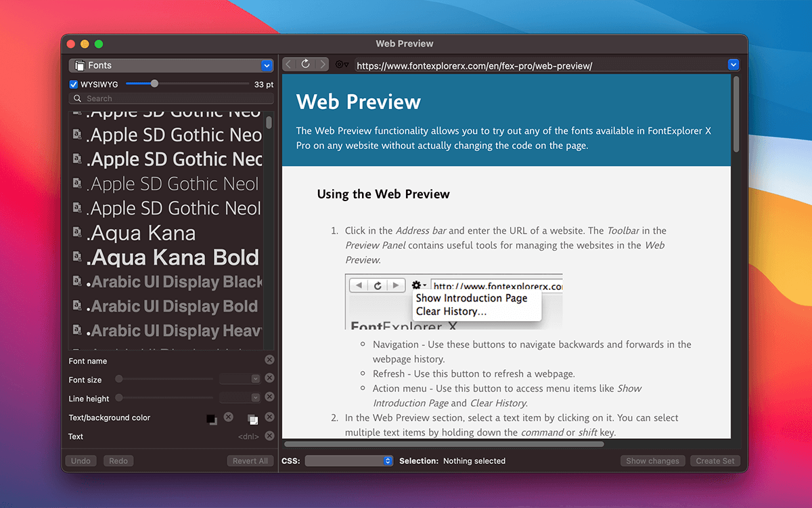Select the .Aqua Kana Bold font row

point(167,257)
